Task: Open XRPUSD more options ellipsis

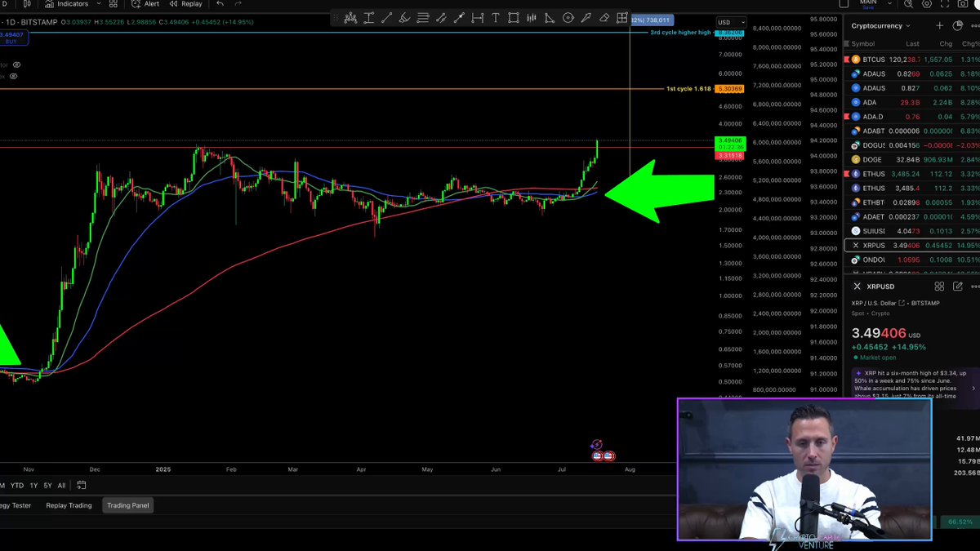Action: point(974,287)
